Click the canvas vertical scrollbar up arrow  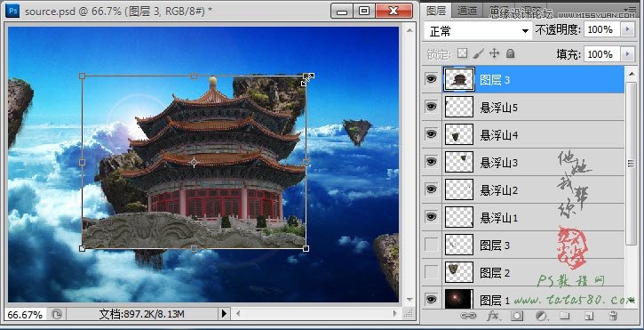click(x=409, y=30)
